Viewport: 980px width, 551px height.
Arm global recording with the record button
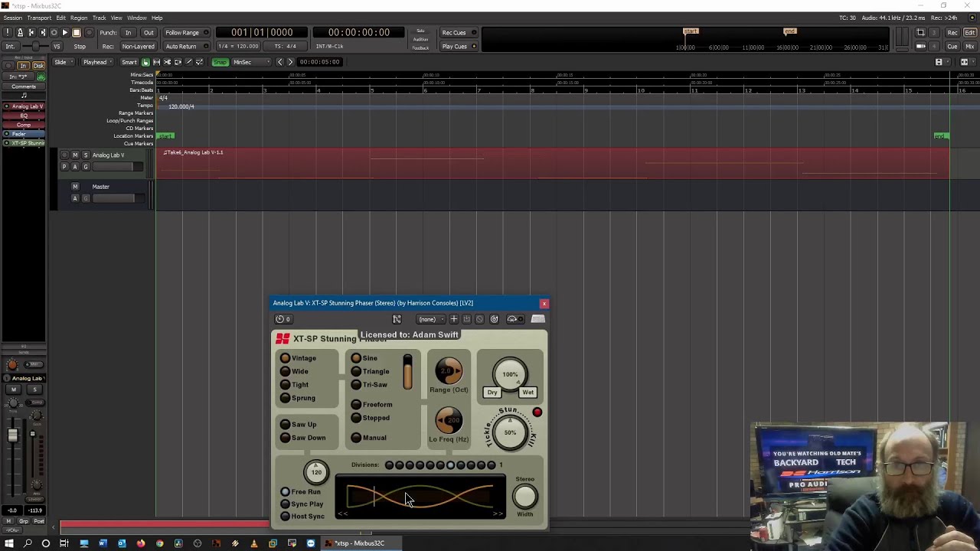point(89,32)
